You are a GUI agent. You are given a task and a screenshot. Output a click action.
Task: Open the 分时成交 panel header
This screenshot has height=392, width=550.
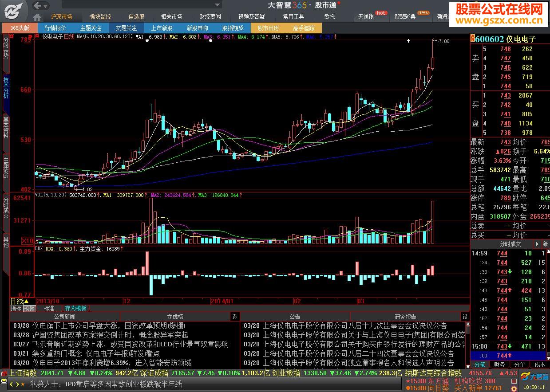click(x=510, y=244)
